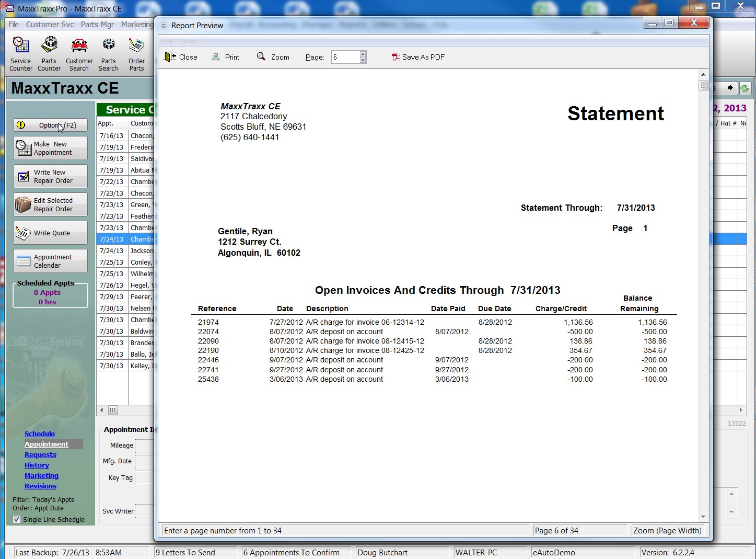Click reference 21974 in the statement
This screenshot has height=559, width=756.
208,322
